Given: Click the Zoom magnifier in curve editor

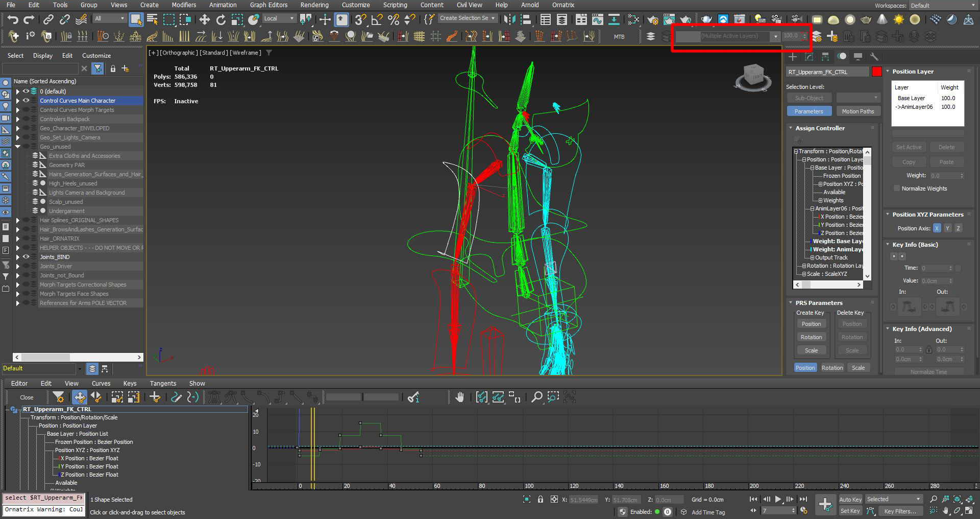Looking at the screenshot, I should [x=536, y=397].
